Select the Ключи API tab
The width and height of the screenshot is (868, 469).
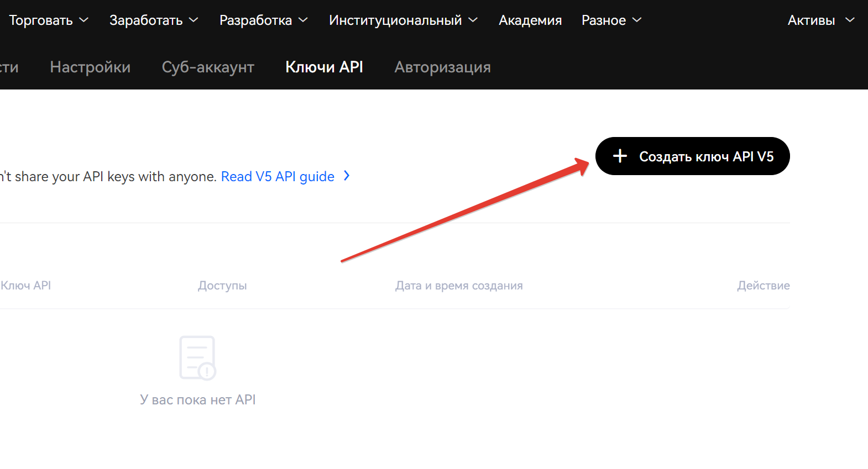[324, 67]
